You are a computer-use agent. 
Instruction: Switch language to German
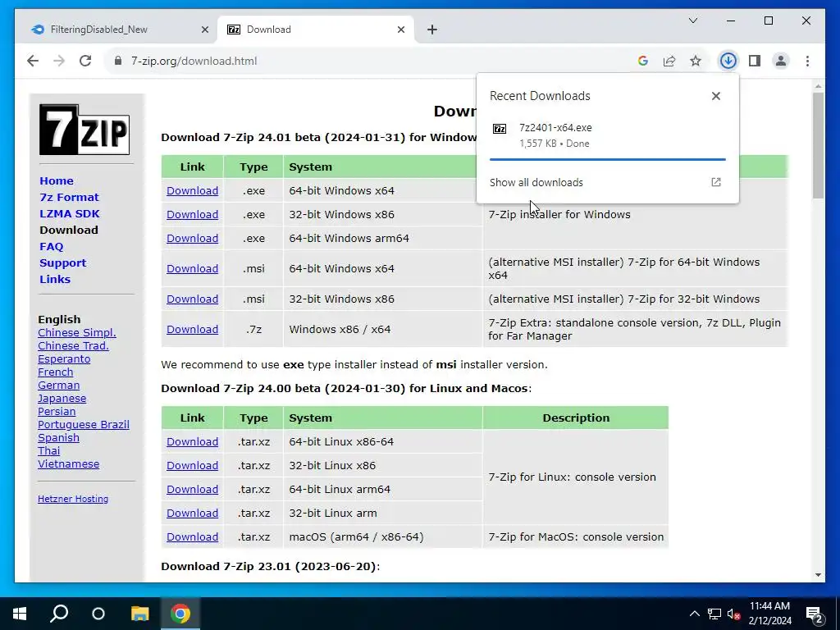pyautogui.click(x=58, y=386)
